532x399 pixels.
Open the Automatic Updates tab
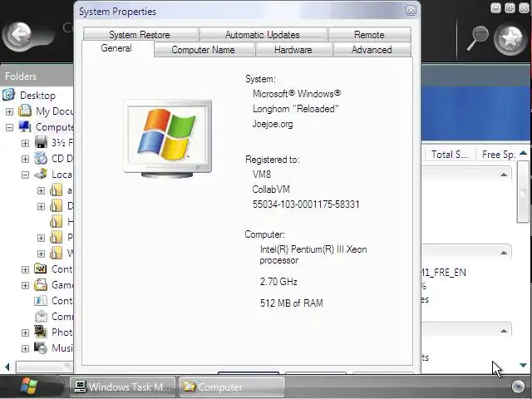click(x=263, y=35)
